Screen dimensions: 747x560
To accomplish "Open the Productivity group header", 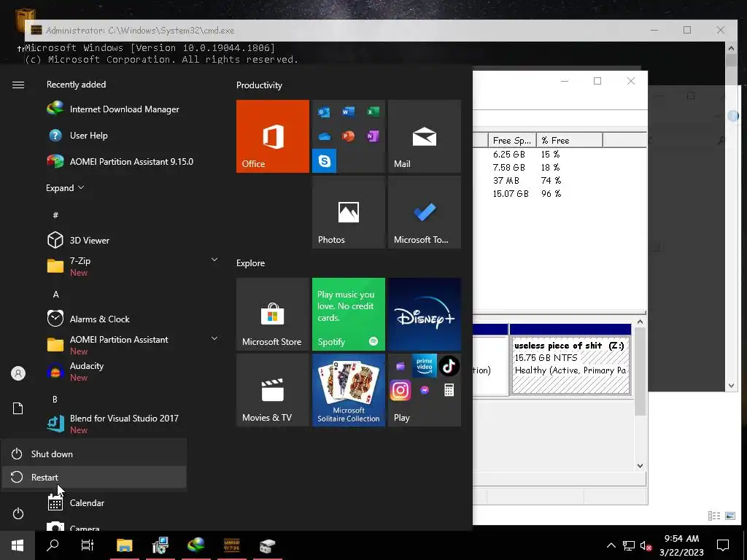I will [x=259, y=85].
